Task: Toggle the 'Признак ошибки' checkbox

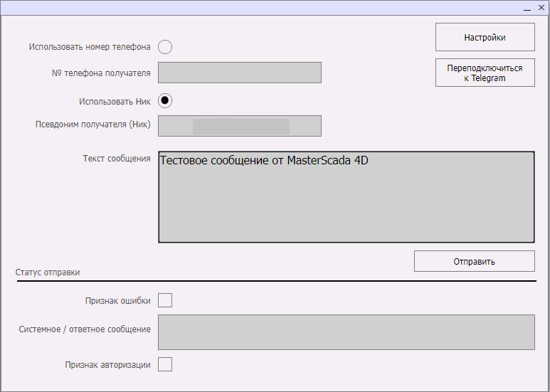Action: 165,300
